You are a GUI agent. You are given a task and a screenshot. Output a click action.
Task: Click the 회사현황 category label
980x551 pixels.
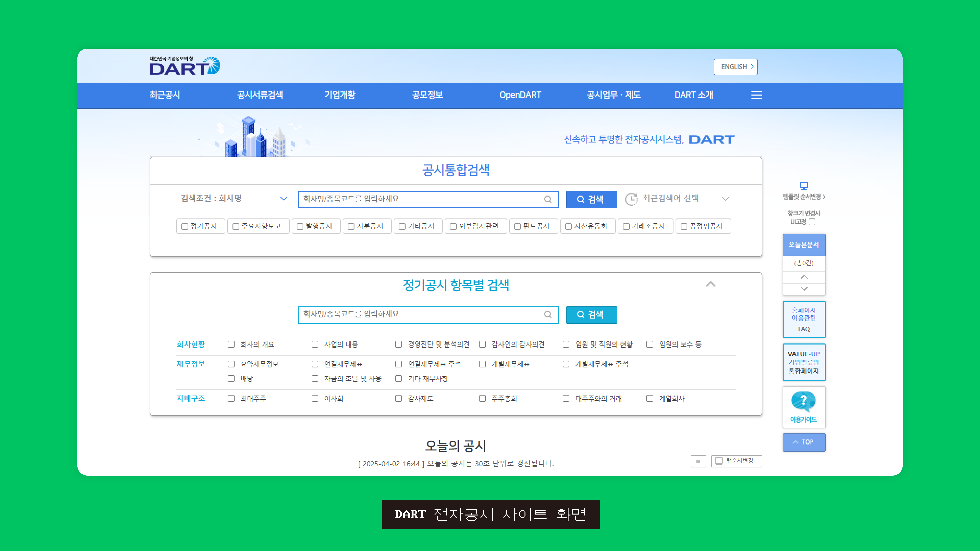click(x=191, y=344)
